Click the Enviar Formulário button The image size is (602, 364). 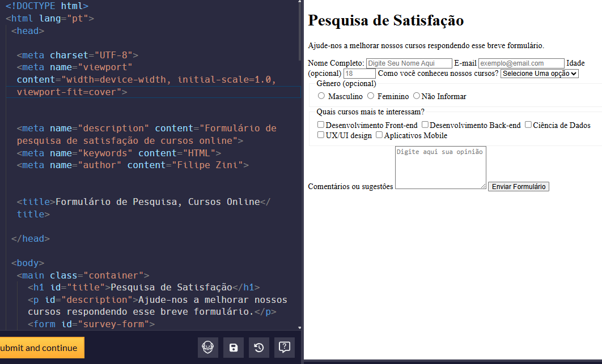click(519, 186)
